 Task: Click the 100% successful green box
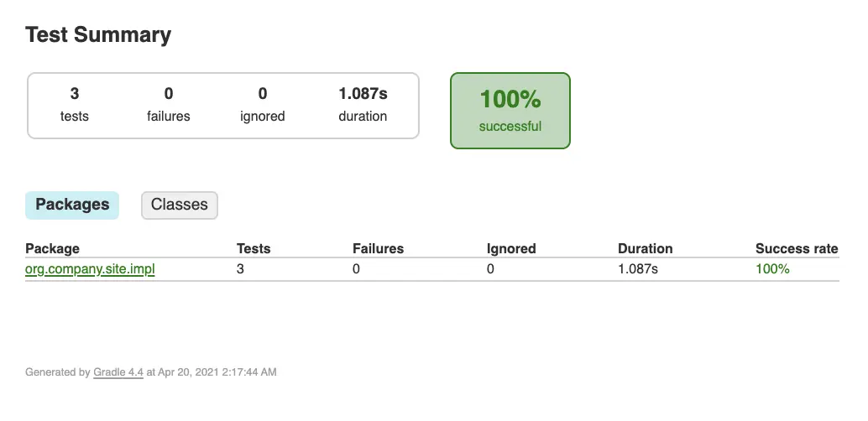click(x=510, y=111)
